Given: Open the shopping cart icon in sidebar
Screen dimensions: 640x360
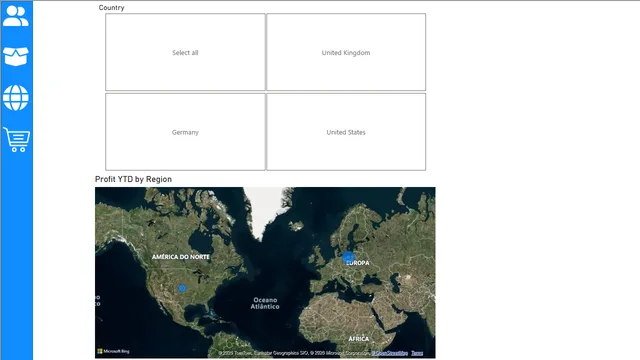Looking at the screenshot, I should click(17, 140).
